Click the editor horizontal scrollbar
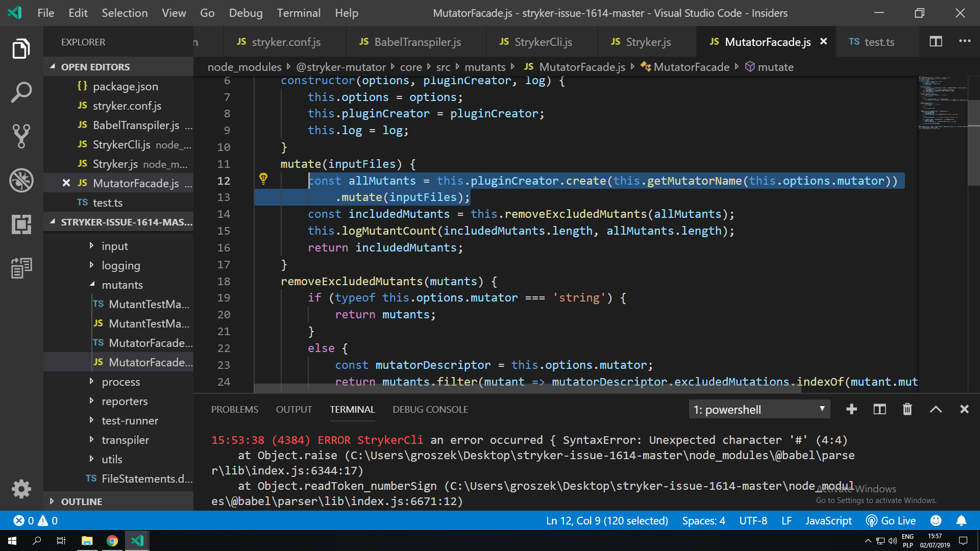Screen dimensions: 980x551 [x=527, y=388]
